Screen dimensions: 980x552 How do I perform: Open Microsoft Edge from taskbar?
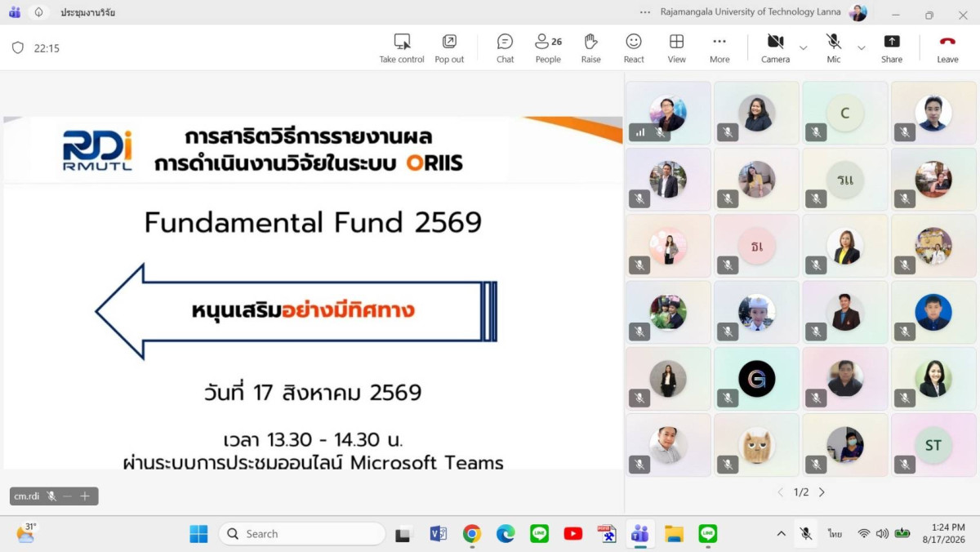tap(506, 534)
